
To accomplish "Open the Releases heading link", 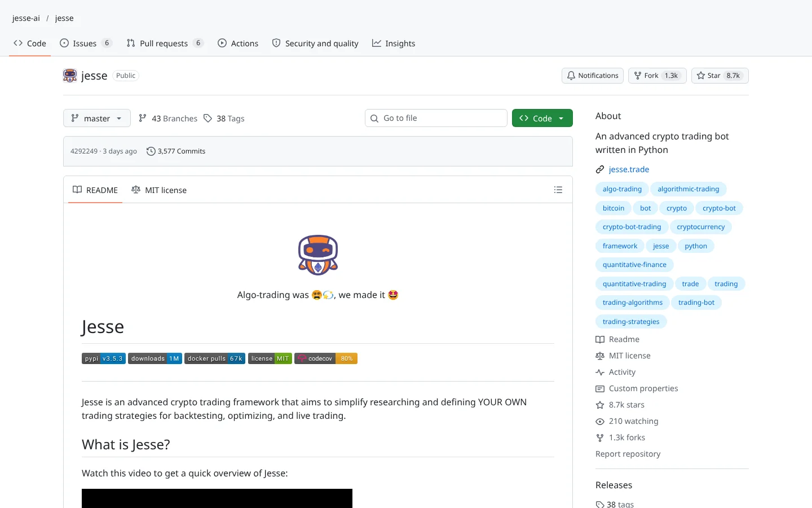I will [x=614, y=485].
